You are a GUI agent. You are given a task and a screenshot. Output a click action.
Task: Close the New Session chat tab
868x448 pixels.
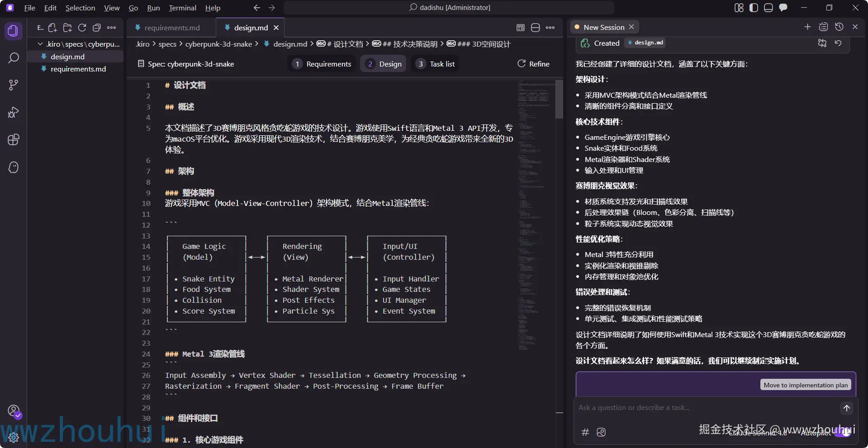click(631, 27)
